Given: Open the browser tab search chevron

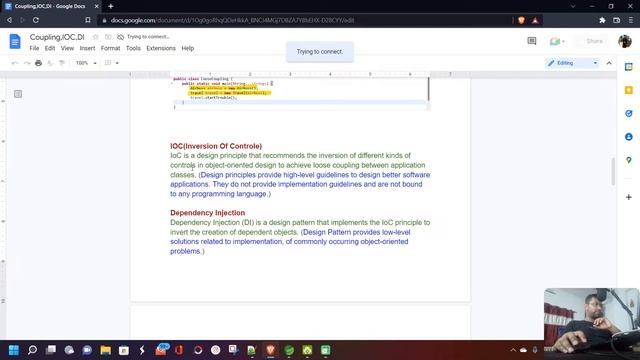Looking at the screenshot, I should [x=573, y=6].
